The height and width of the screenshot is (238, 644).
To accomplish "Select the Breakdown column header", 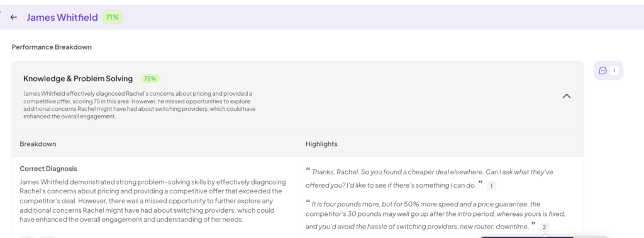I will pyautogui.click(x=38, y=144).
